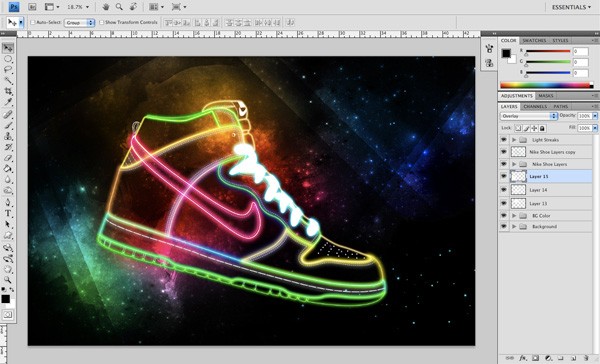Expand the BG Color group
Image resolution: width=600 pixels, height=364 pixels.
(514, 216)
